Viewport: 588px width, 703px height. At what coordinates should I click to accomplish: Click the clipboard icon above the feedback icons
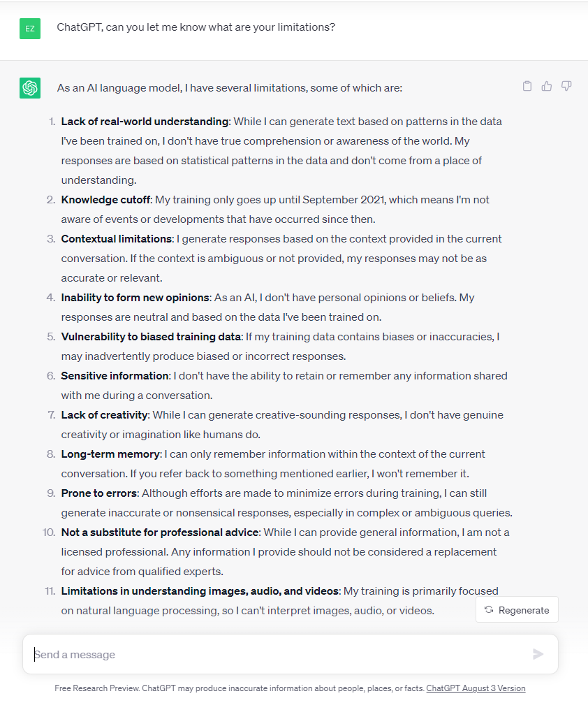click(x=527, y=85)
